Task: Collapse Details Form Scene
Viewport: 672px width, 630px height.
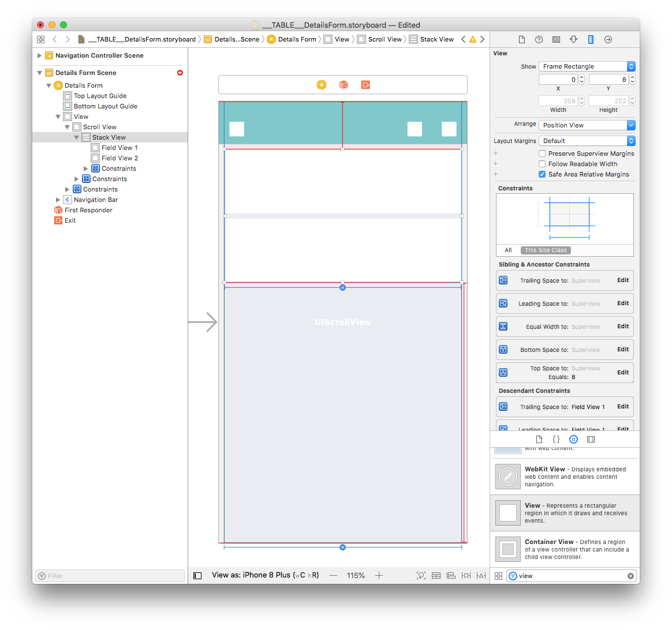Action: (x=39, y=73)
